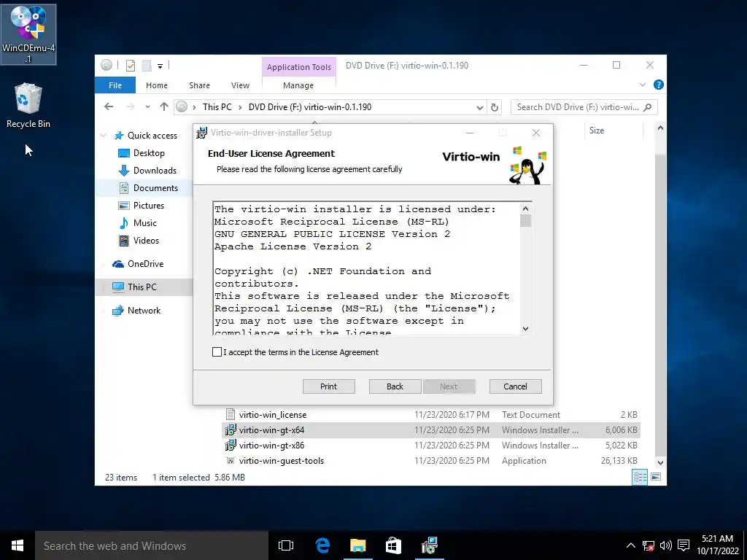Open the Store taskbar icon
The image size is (747, 560).
(393, 545)
